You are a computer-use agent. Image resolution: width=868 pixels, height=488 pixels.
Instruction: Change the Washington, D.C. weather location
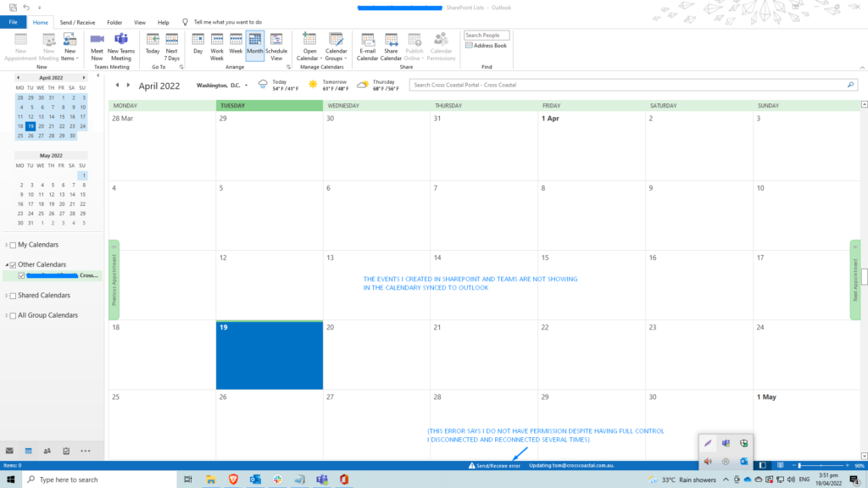pos(222,86)
